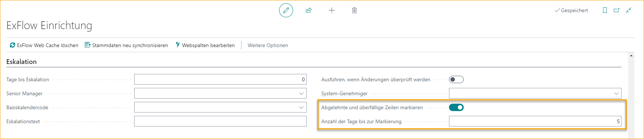
Task: Click the trash delete icon
Action: [x=354, y=10]
